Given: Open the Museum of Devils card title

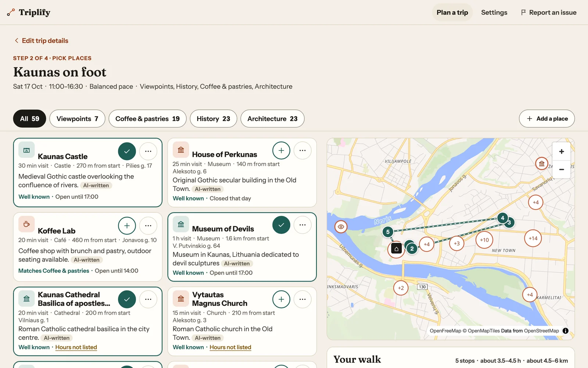Looking at the screenshot, I should 223,229.
